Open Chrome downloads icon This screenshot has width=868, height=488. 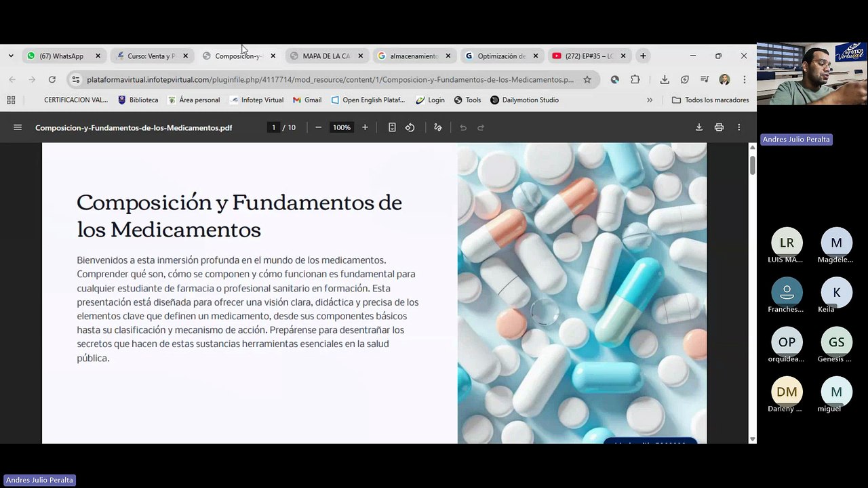[665, 79]
